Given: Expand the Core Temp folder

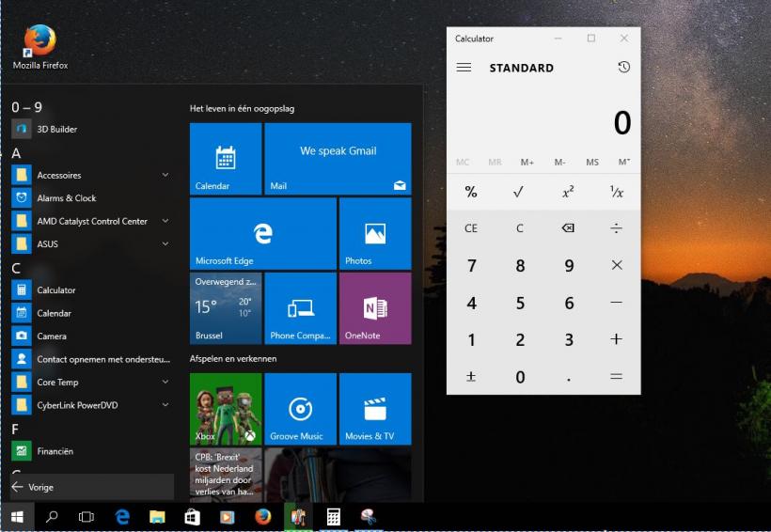Looking at the screenshot, I should (165, 382).
